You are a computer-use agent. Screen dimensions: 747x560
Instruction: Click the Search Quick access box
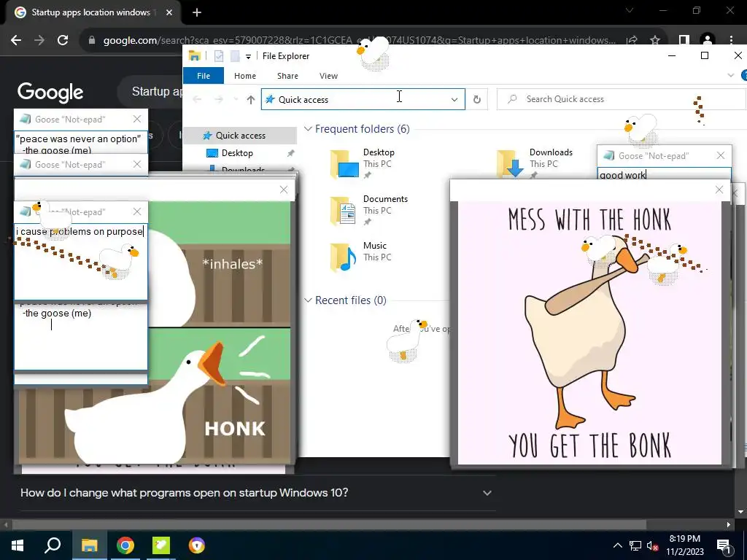pos(621,99)
